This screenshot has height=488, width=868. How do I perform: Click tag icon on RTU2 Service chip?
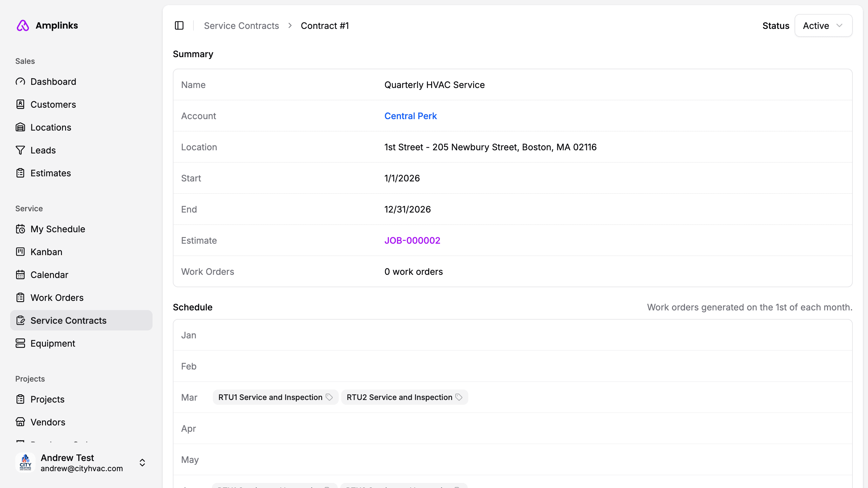(x=458, y=397)
